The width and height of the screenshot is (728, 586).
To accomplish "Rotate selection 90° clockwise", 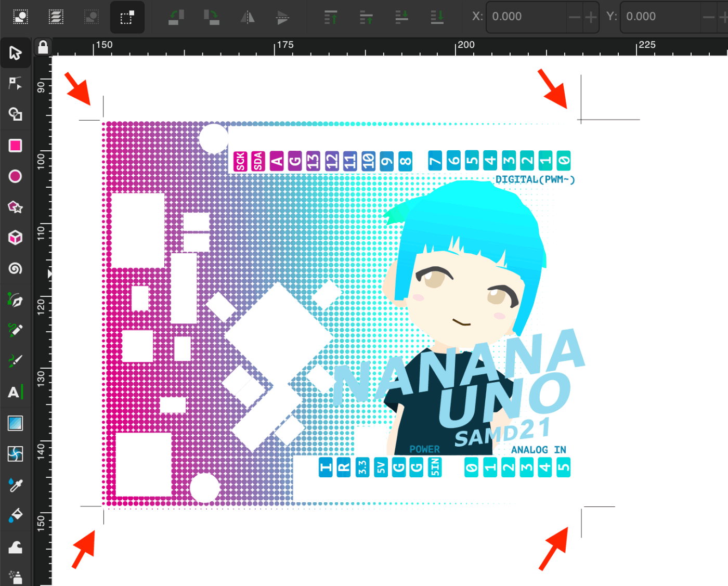I will coord(212,17).
